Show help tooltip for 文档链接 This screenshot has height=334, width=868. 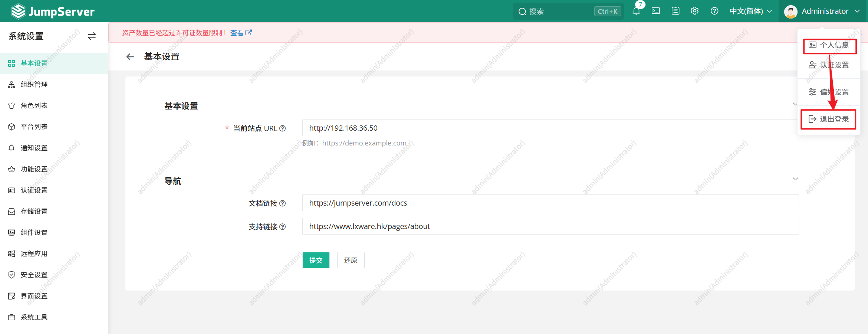tap(283, 203)
